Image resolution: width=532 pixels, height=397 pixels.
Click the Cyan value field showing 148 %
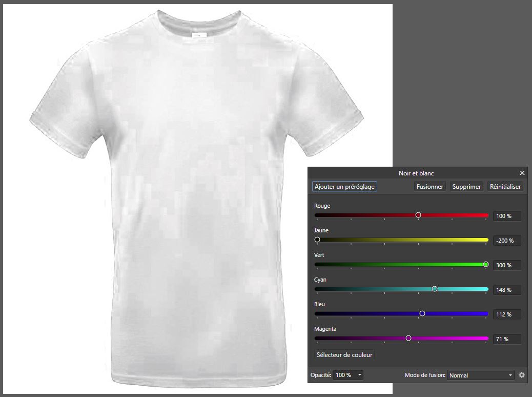tap(507, 290)
